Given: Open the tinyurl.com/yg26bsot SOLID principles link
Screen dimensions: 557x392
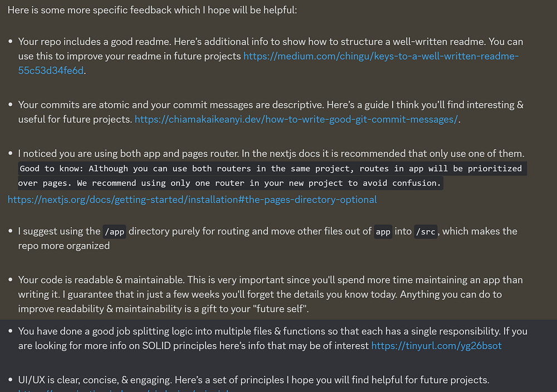Looking at the screenshot, I should click(x=436, y=345).
